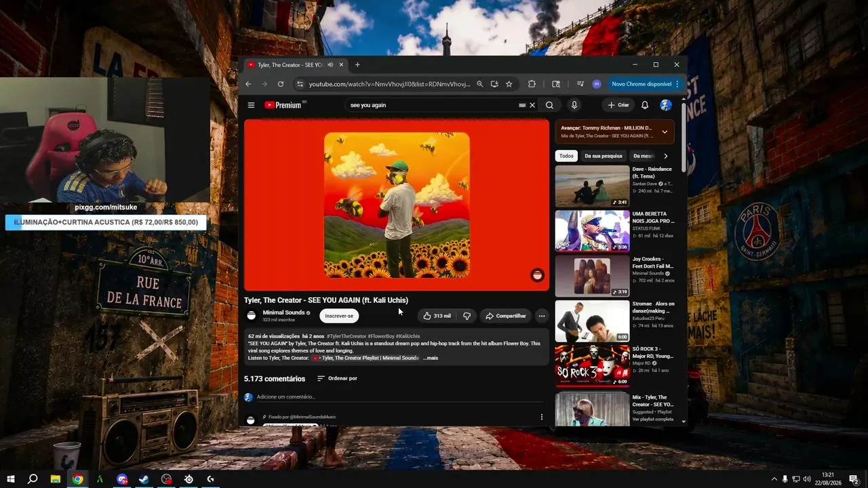Select the 'Tyler, The Creator - SEE YOU' tab
This screenshot has width=868, height=488.
(296, 65)
